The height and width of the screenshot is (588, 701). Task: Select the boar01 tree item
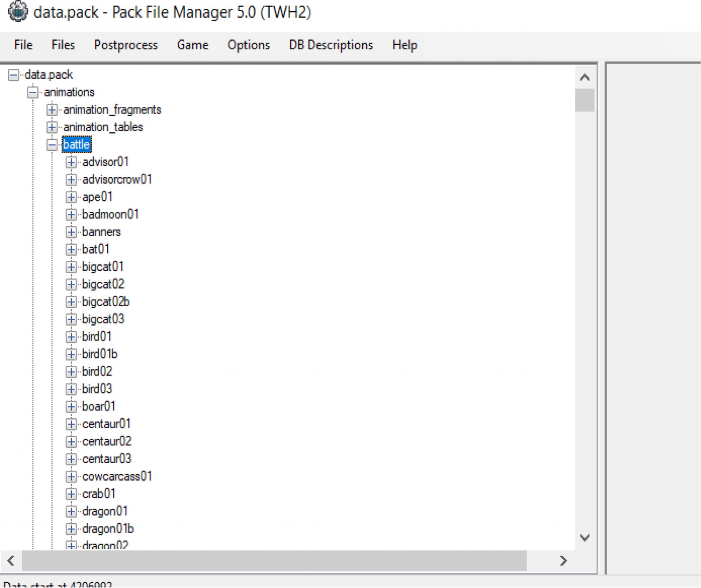pyautogui.click(x=99, y=406)
